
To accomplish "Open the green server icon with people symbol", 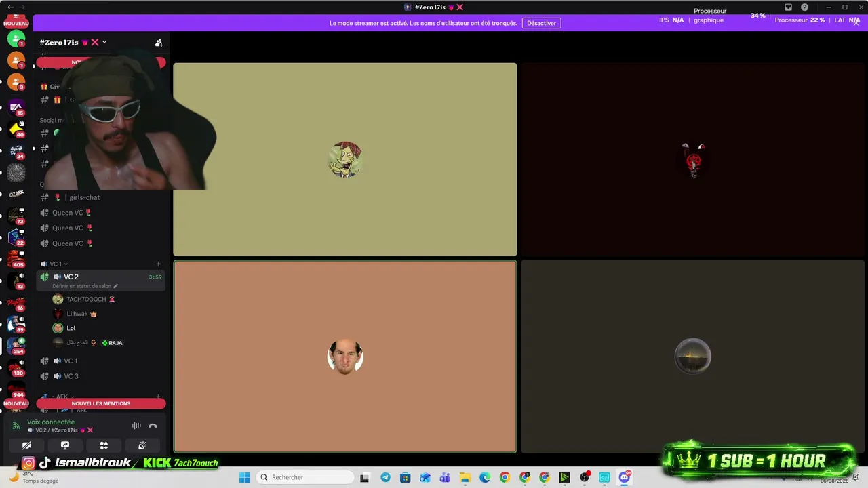I will [16, 39].
